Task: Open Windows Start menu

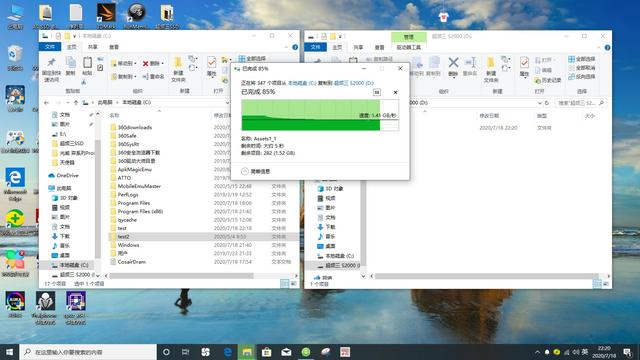Action: pyautogui.click(x=9, y=352)
